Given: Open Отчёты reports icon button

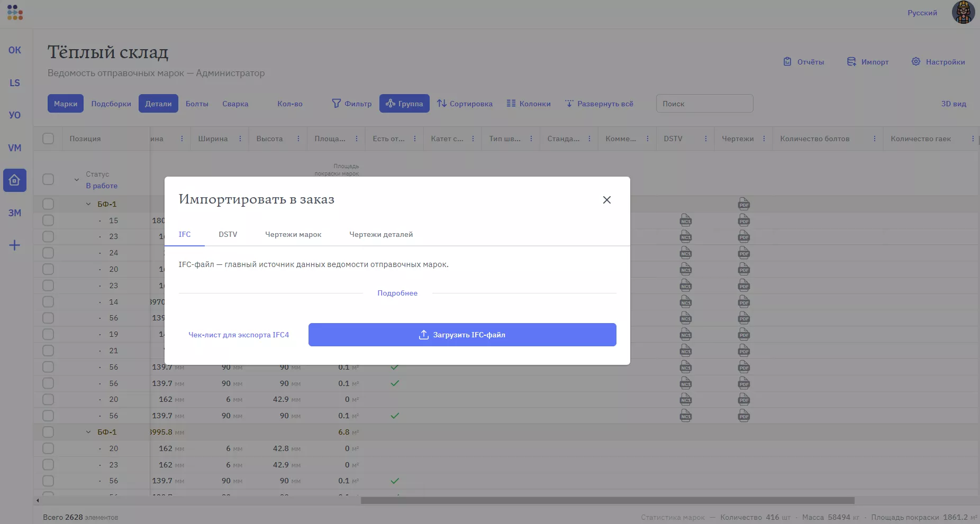Looking at the screenshot, I should click(x=804, y=62).
